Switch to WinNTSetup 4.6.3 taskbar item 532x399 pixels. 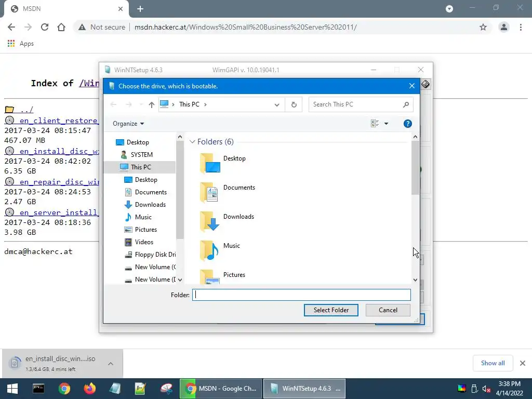point(304,389)
